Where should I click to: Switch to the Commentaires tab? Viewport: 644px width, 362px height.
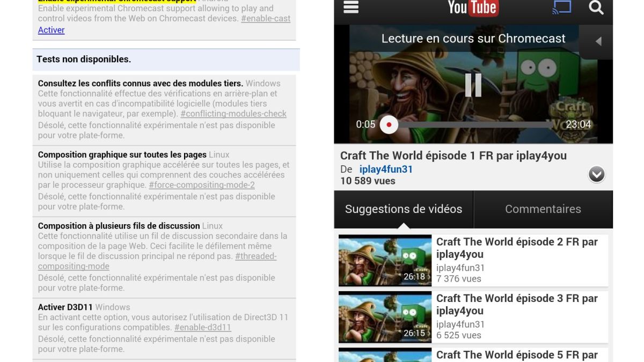[x=543, y=209]
